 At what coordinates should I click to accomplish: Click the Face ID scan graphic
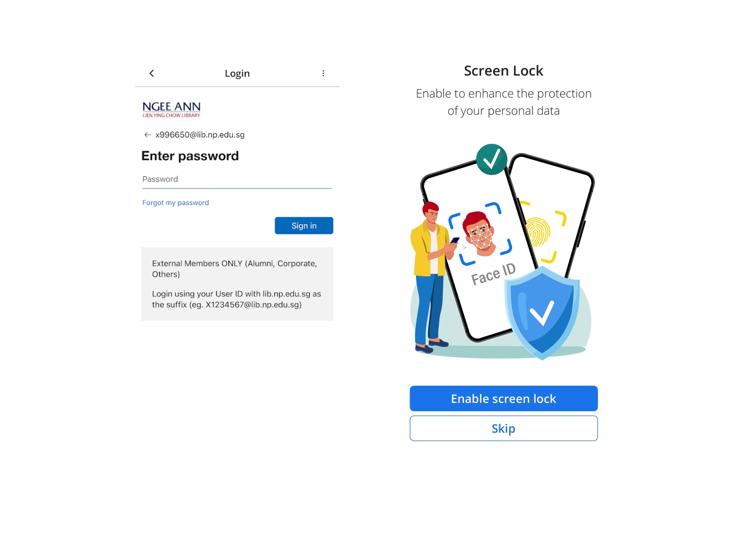point(480,234)
